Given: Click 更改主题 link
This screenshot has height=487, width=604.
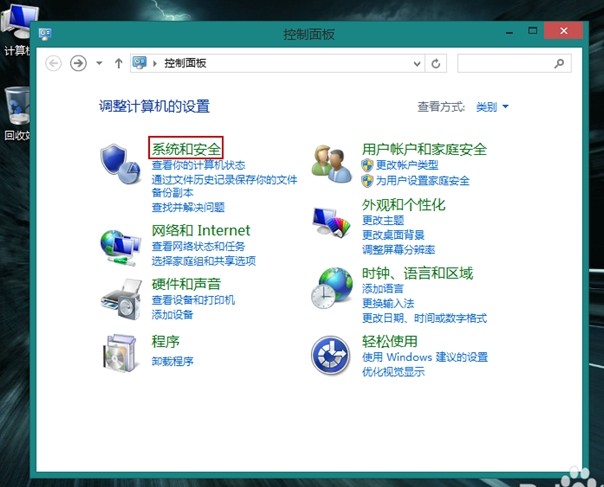Looking at the screenshot, I should point(383,220).
